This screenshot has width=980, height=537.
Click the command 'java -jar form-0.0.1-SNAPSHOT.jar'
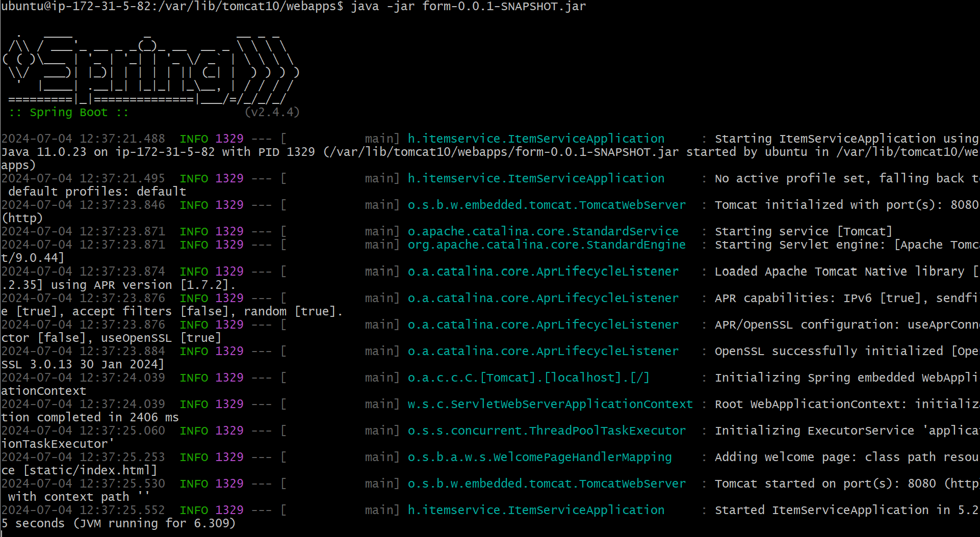pyautogui.click(x=468, y=7)
